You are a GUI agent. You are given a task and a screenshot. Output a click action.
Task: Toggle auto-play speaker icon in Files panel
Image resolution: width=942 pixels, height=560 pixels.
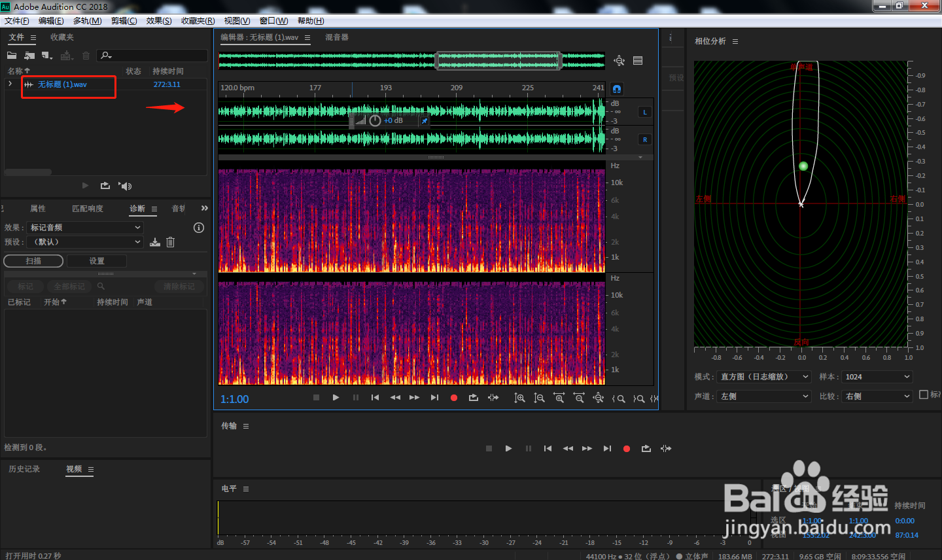pos(125,186)
